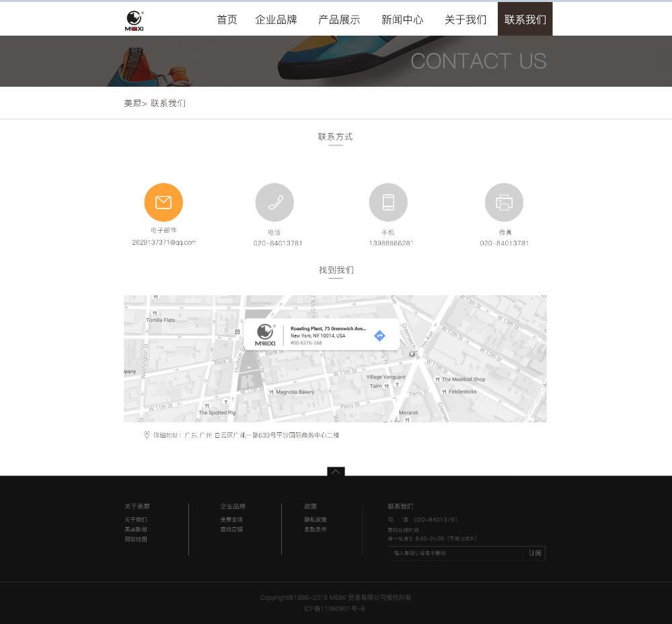Click the back-to-top chevron above footer
The image size is (672, 624).
point(336,471)
